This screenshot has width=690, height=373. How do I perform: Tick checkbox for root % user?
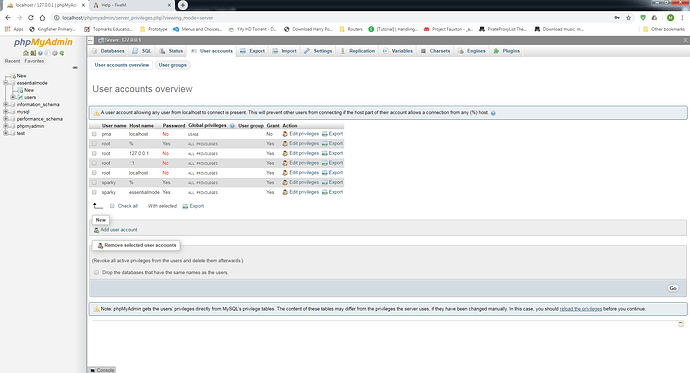94,143
